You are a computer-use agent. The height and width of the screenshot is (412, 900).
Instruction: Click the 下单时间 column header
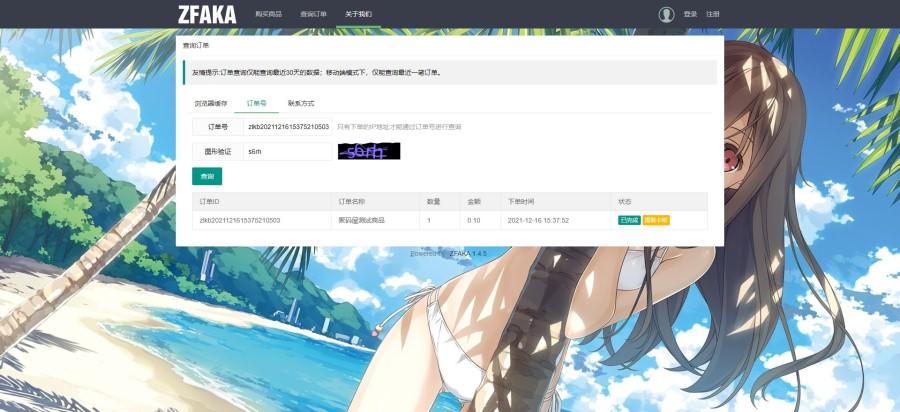521,201
